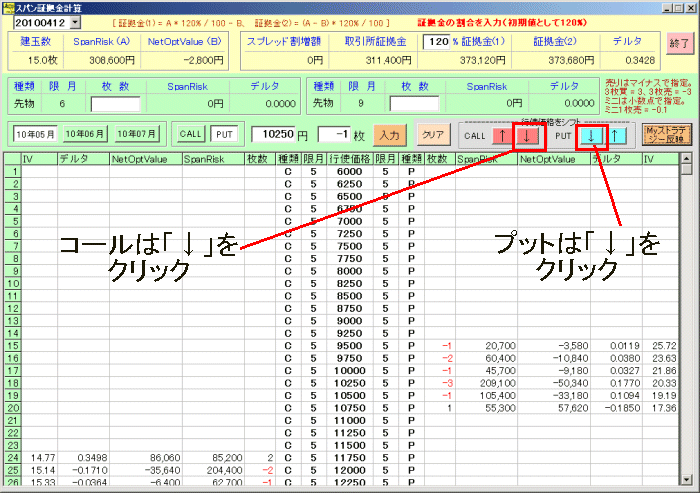Image resolution: width=700 pixels, height=493 pixels.
Task: Click the vertical scrollbar up arrow
Action: point(687,158)
